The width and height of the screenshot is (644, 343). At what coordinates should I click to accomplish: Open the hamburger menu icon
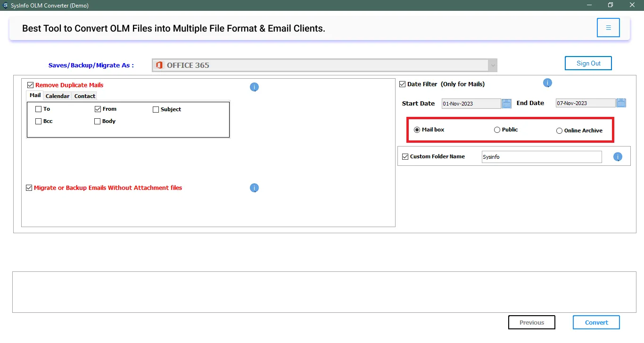click(x=608, y=28)
